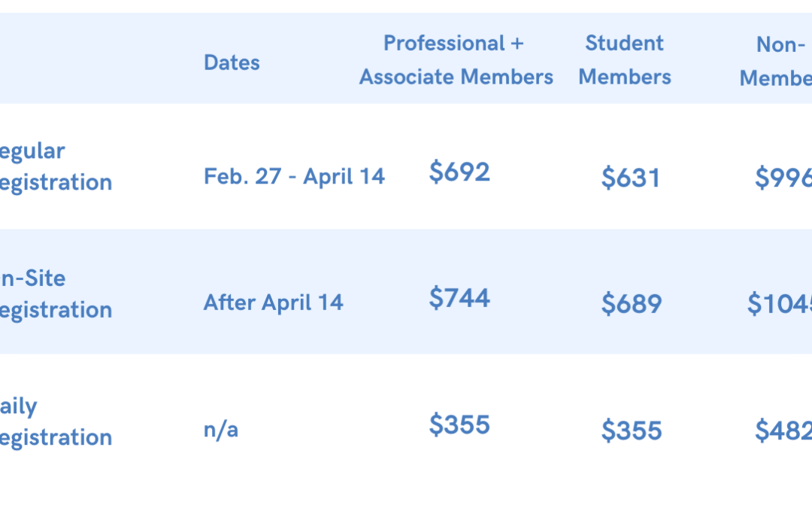Click the Non-Members column header
Viewport: 812px width, 508px height.
[x=776, y=61]
